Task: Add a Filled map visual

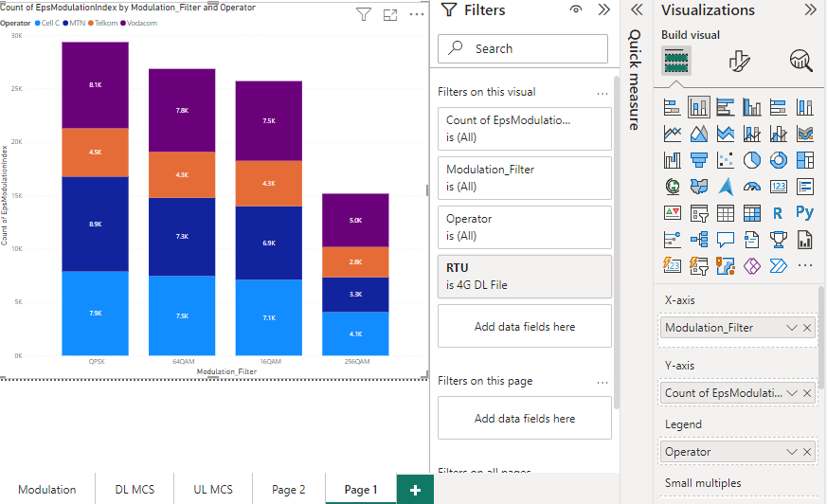Action: coord(698,186)
